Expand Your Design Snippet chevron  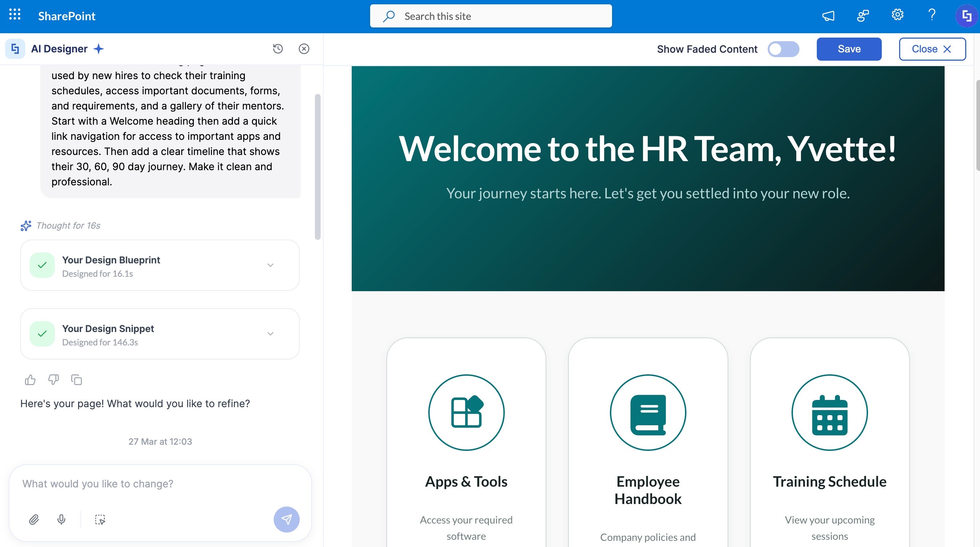pos(270,333)
